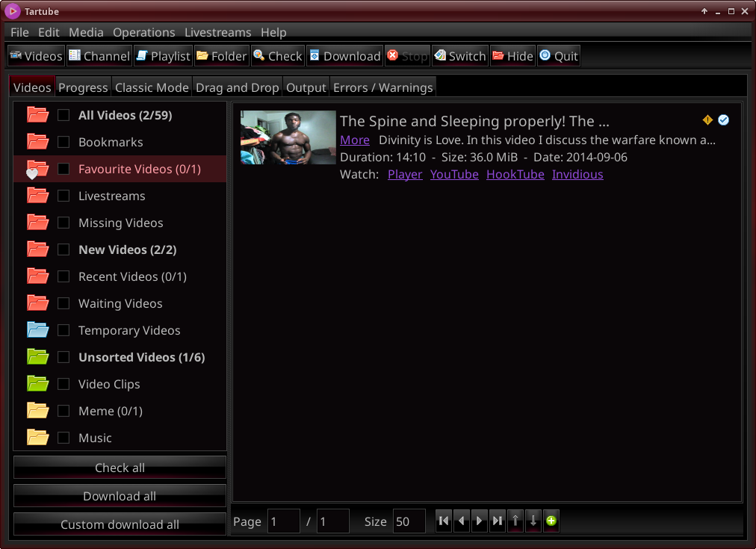
Task: Open the video's YouTube link
Action: 454,174
